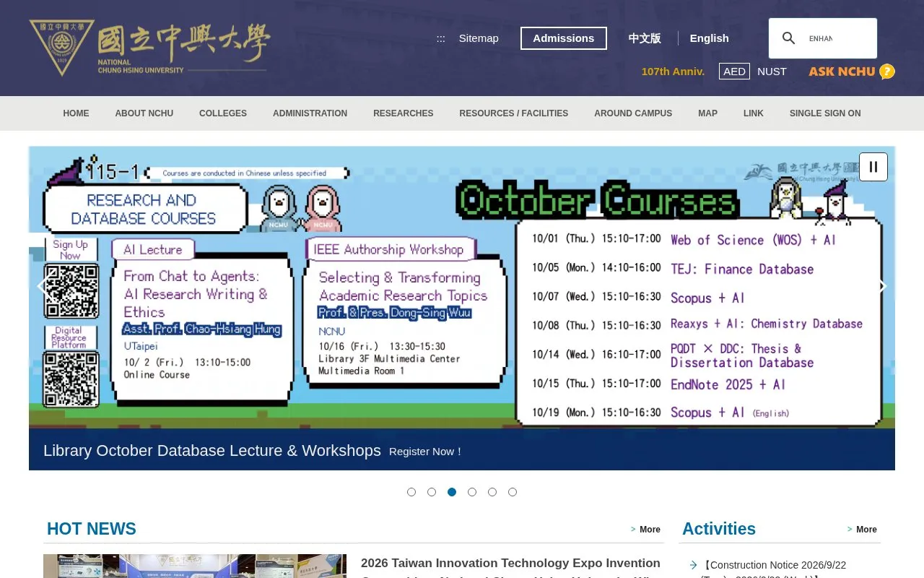
Task: Open the COLLEGES menu
Action: point(223,113)
